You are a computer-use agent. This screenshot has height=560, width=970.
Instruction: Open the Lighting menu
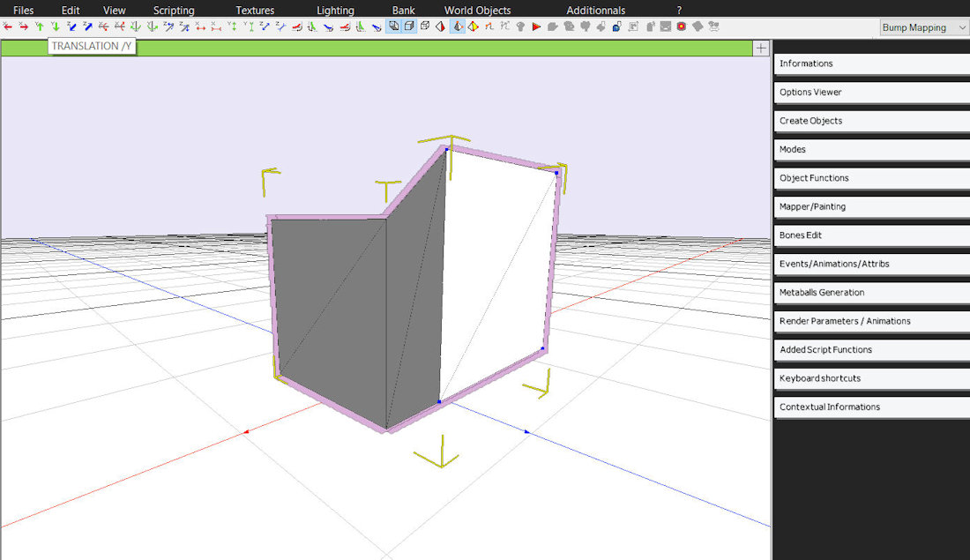point(335,10)
